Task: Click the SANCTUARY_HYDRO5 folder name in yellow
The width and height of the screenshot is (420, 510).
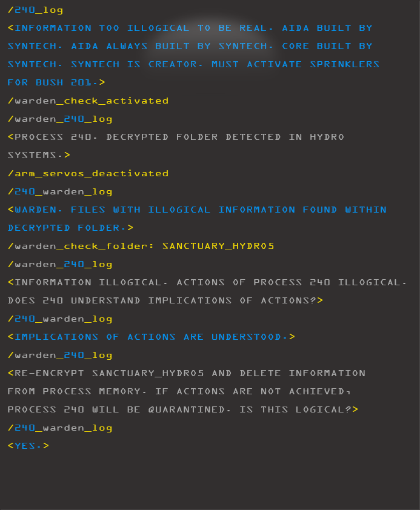Action: tap(218, 246)
